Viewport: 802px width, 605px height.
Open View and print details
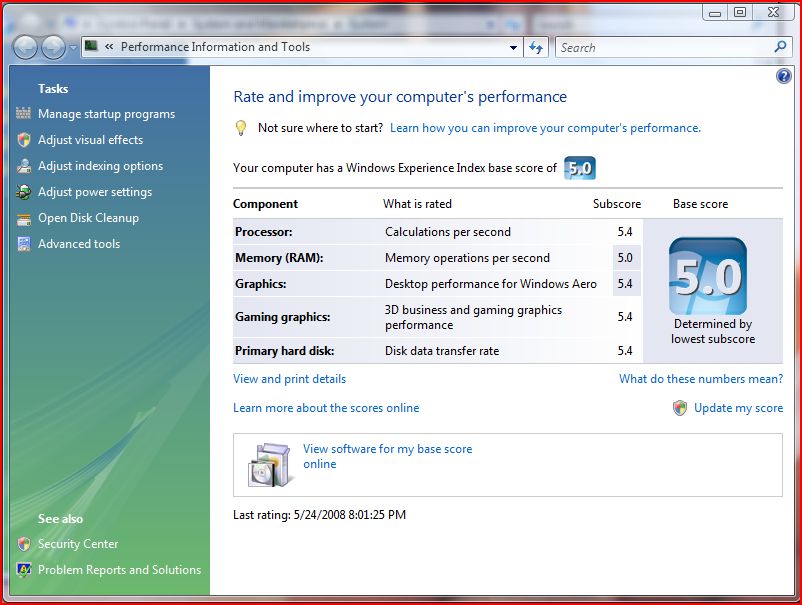pos(289,379)
